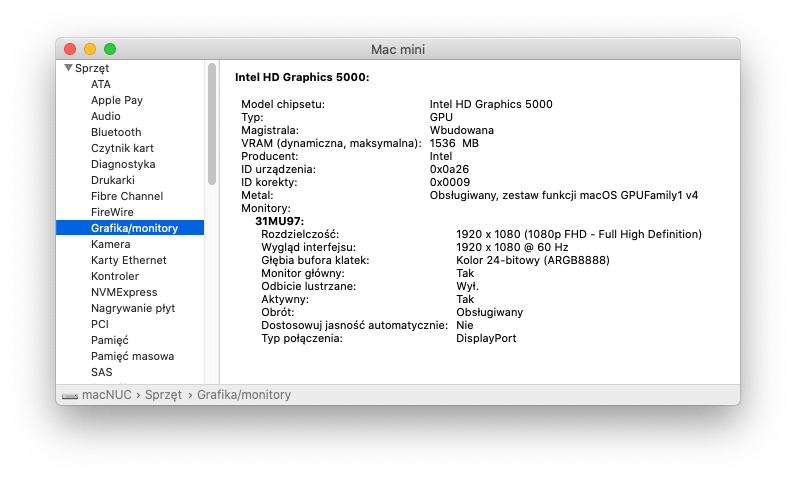
Task: Click Grafika/monitory in the bottom path bar
Action: 244,395
